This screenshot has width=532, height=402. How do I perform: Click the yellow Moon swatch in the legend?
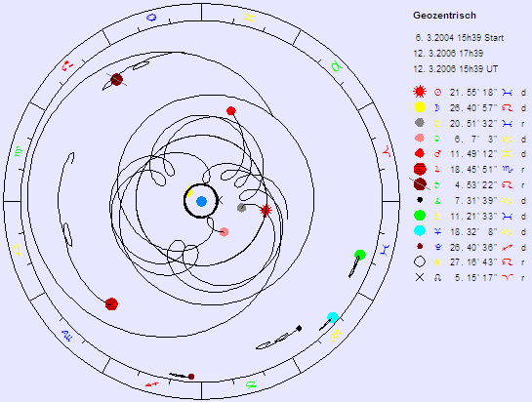[x=420, y=107]
